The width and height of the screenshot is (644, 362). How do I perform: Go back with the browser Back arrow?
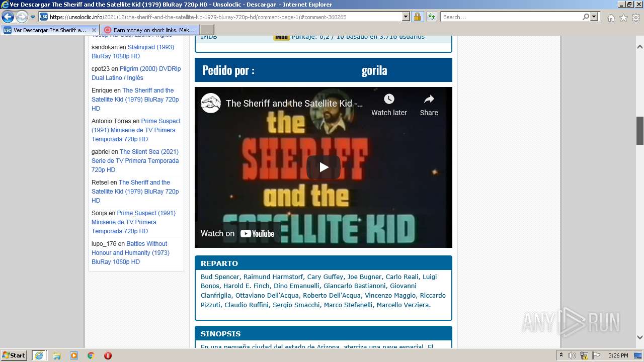point(8,17)
